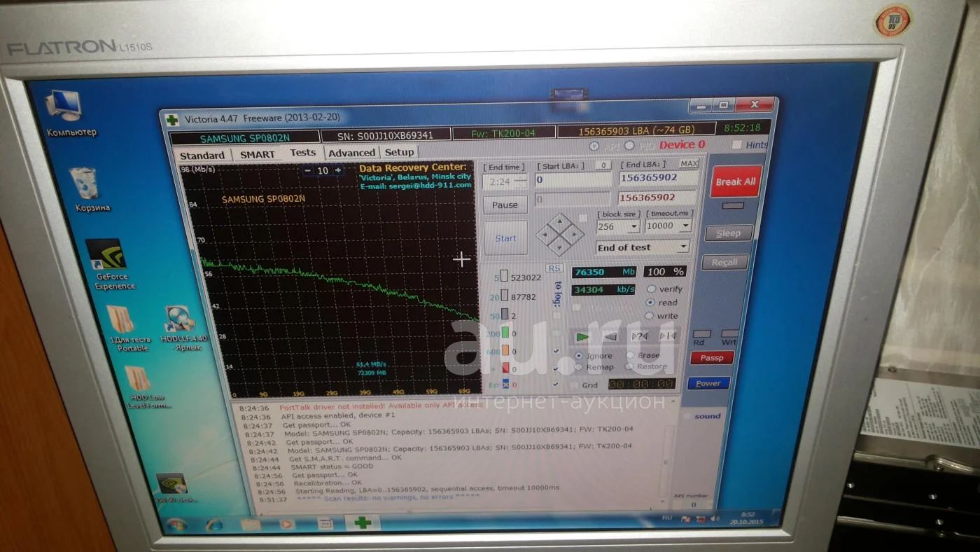
Task: Toggle the 600 ms row log checkbox
Action: point(556,350)
